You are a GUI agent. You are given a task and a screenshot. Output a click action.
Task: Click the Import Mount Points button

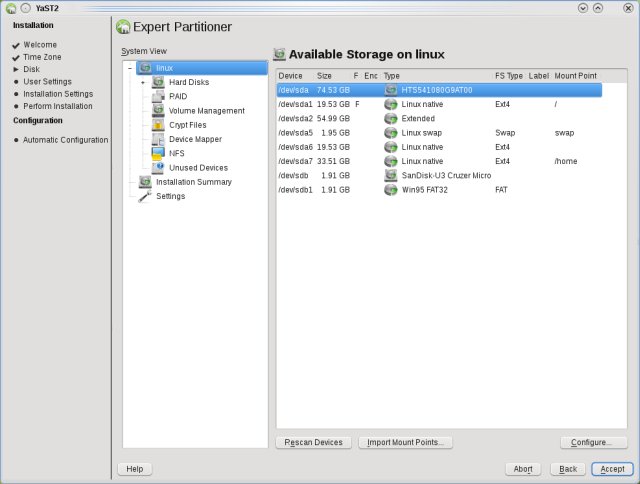pyautogui.click(x=405, y=442)
